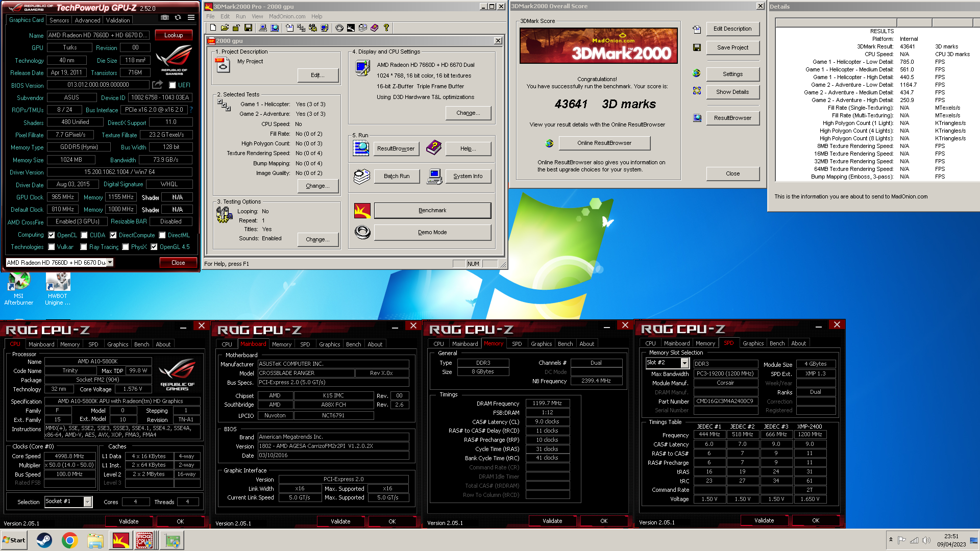Toggle CUDA checkbox
This screenshot has width=980, height=551.
tap(84, 235)
